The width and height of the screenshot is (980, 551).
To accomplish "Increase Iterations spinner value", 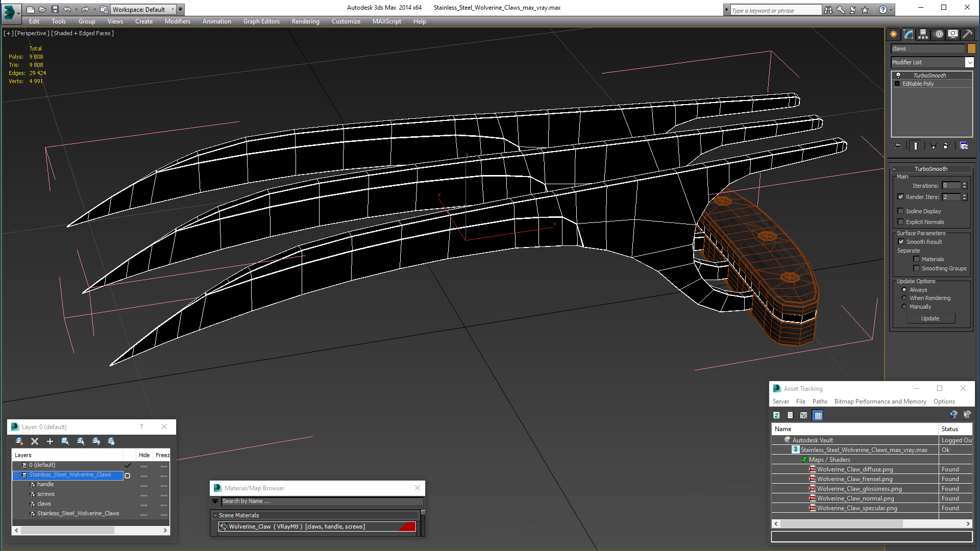I will point(964,184).
